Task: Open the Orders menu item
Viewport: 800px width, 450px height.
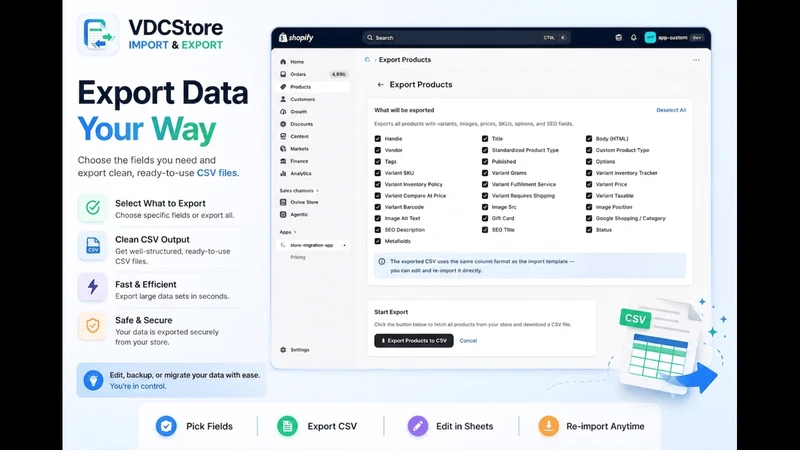Action: (313, 74)
